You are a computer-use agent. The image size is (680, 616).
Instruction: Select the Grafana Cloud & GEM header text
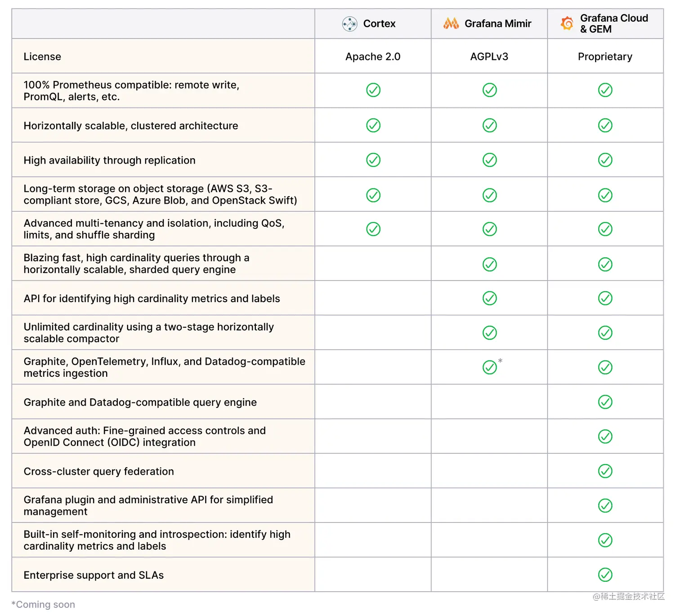click(614, 23)
